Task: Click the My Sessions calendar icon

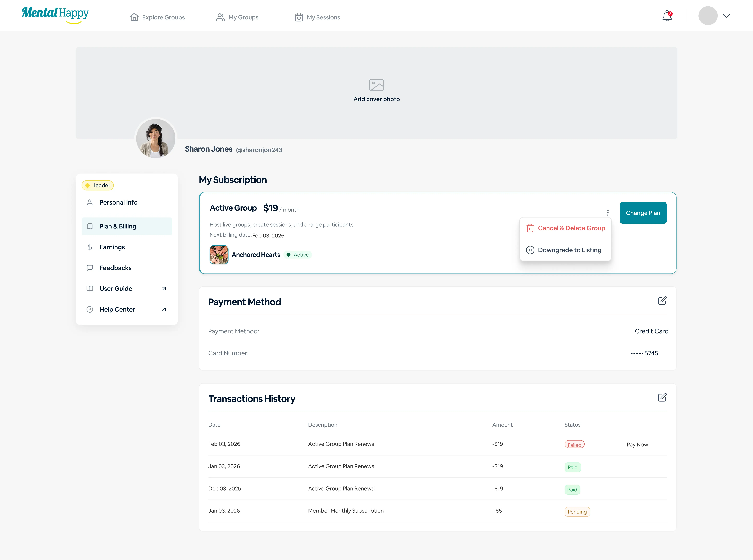Action: 299,17
